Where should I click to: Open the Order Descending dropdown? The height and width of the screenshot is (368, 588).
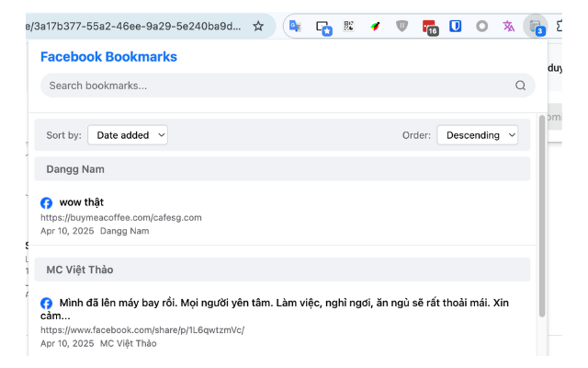pyautogui.click(x=478, y=135)
